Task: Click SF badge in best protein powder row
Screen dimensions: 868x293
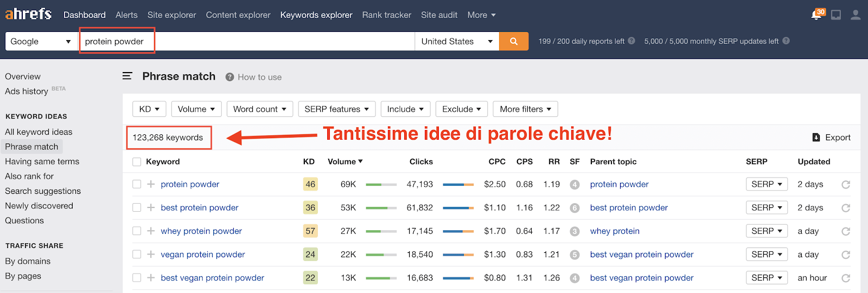Action: 575,208
